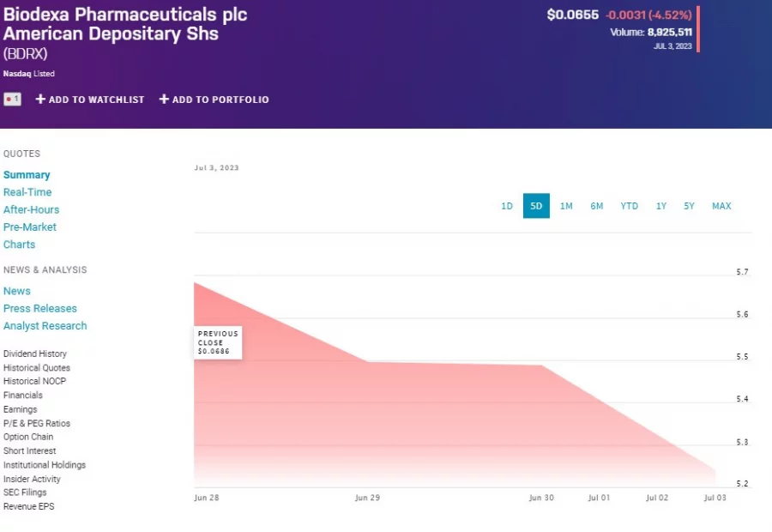The height and width of the screenshot is (532, 772).
Task: Select the 5D chart range
Action: click(536, 206)
